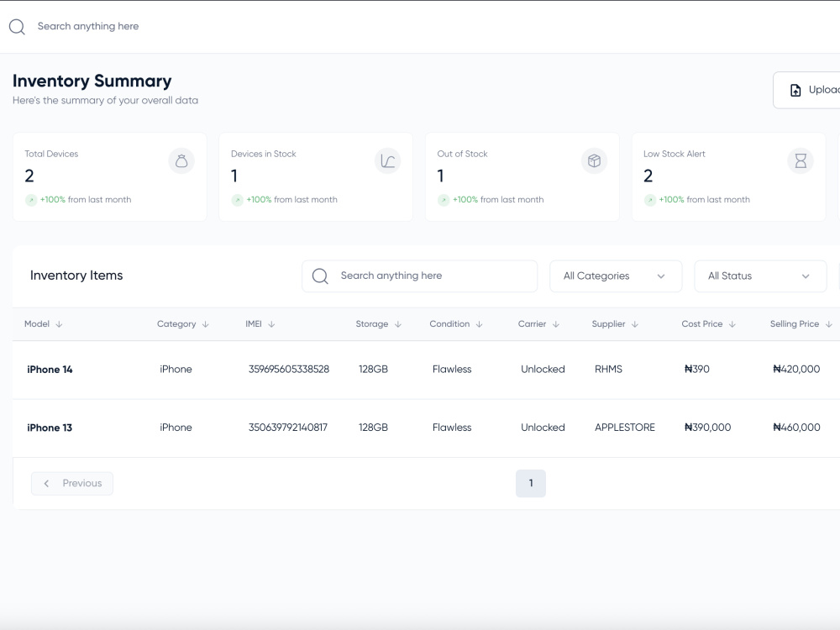Click the Total Devices bag icon
Screen dimensions: 840x630
(181, 160)
